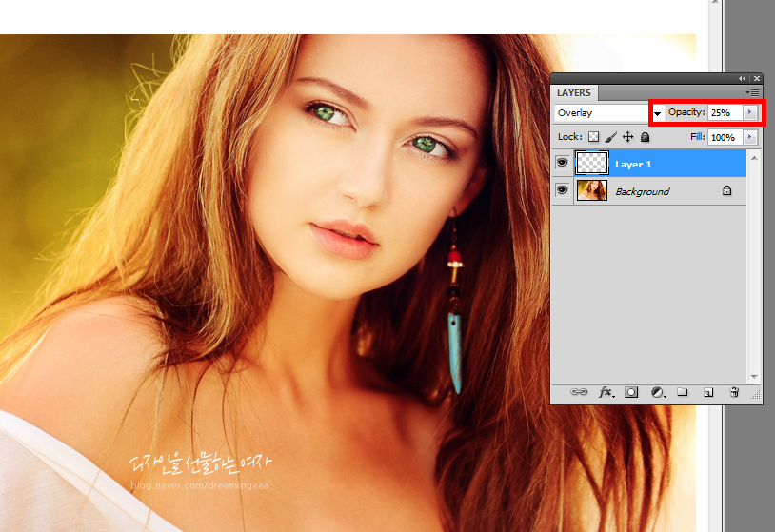Toggle Lock position for the layer
Screen dimensions: 775x532
click(628, 137)
